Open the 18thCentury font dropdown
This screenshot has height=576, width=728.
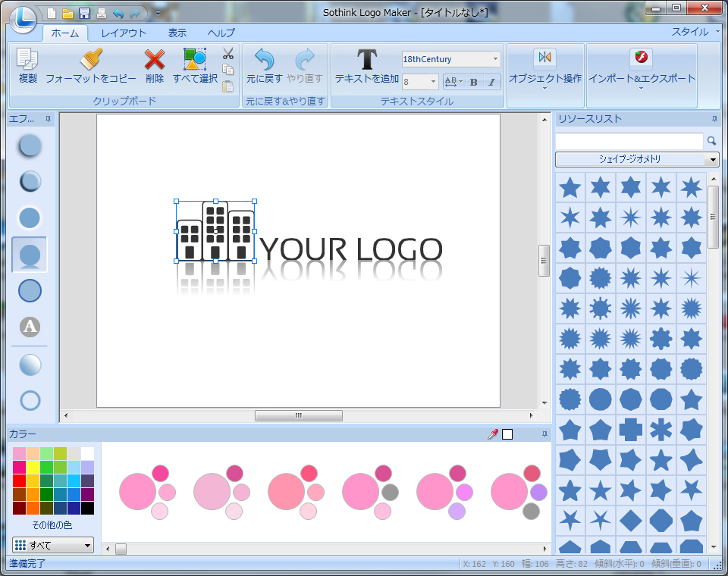coord(495,59)
